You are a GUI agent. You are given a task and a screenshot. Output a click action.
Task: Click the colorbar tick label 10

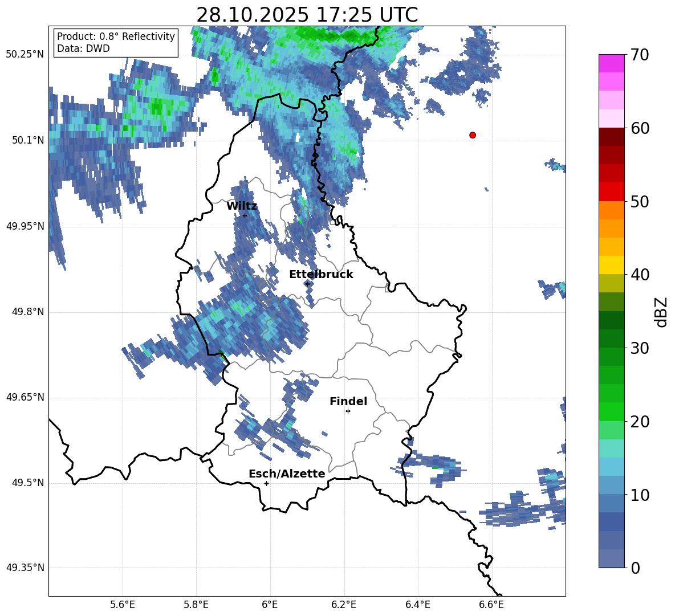pyautogui.click(x=640, y=495)
